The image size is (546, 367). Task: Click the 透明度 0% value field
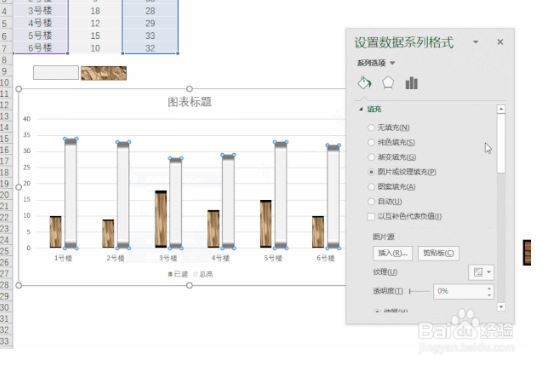tap(460, 291)
